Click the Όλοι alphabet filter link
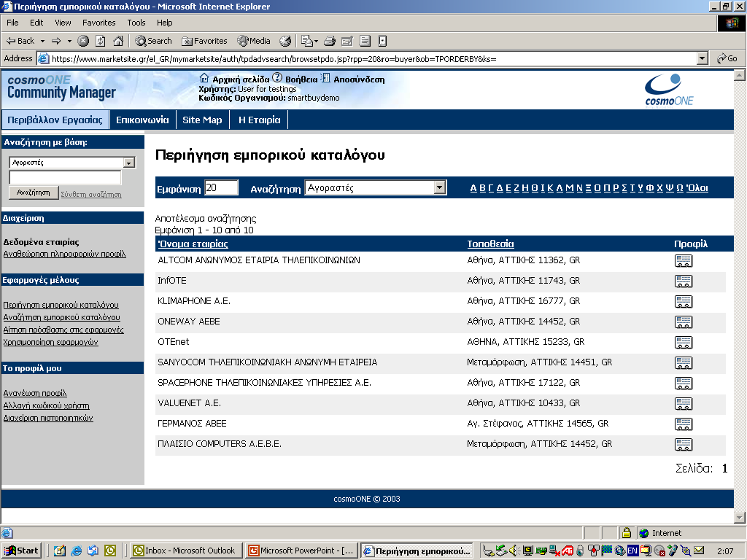Image resolution: width=747 pixels, height=560 pixels. 697,187
